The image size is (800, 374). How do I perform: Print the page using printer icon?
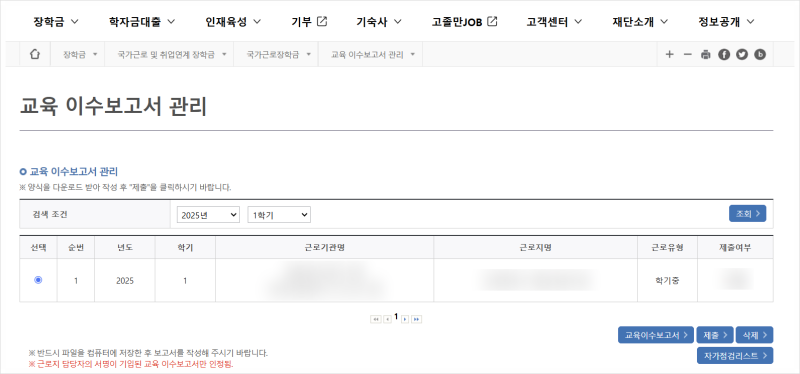click(x=706, y=54)
